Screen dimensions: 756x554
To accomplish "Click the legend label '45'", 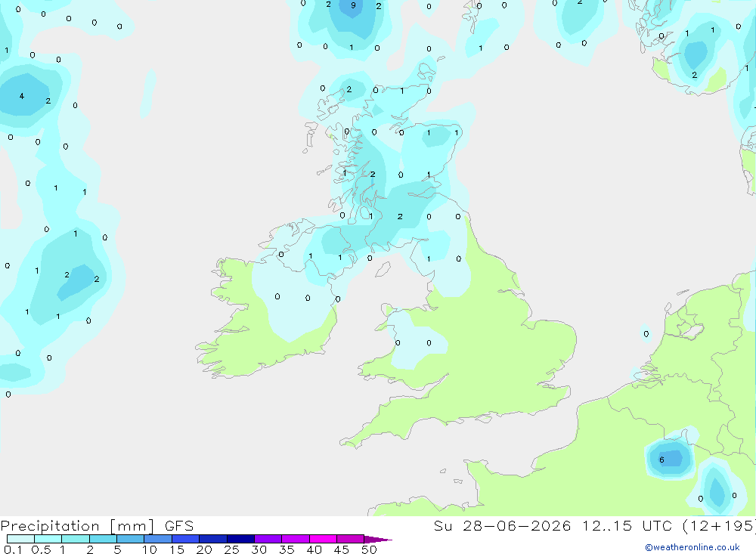I will [342, 549].
